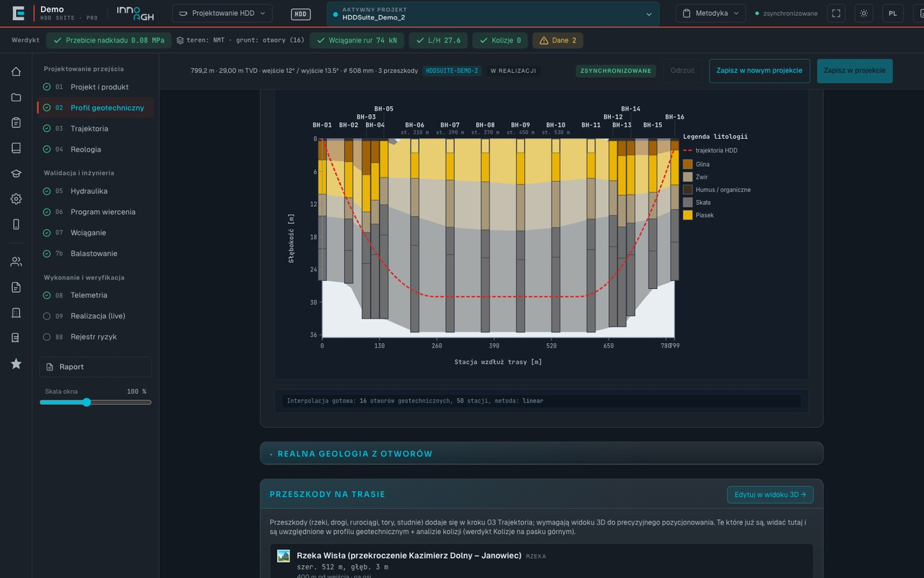Viewport: 924px width, 578px height.
Task: Open the folder icon in left rail
Action: [x=16, y=97]
